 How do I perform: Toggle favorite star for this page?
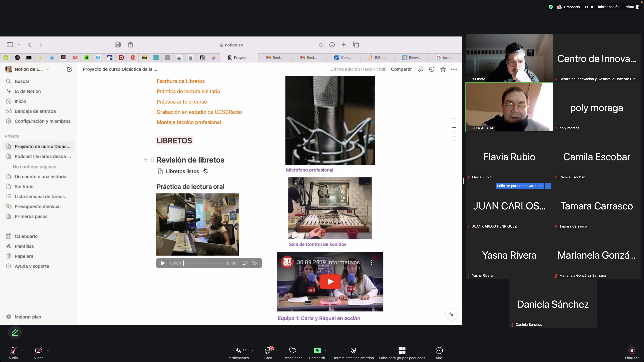(x=443, y=69)
